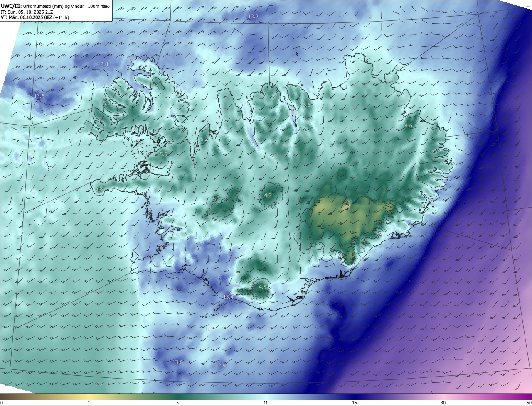This screenshot has width=532, height=406.
Task: Click the 4.3 value label on Hofsjökull glacier
Action: pyautogui.click(x=268, y=196)
